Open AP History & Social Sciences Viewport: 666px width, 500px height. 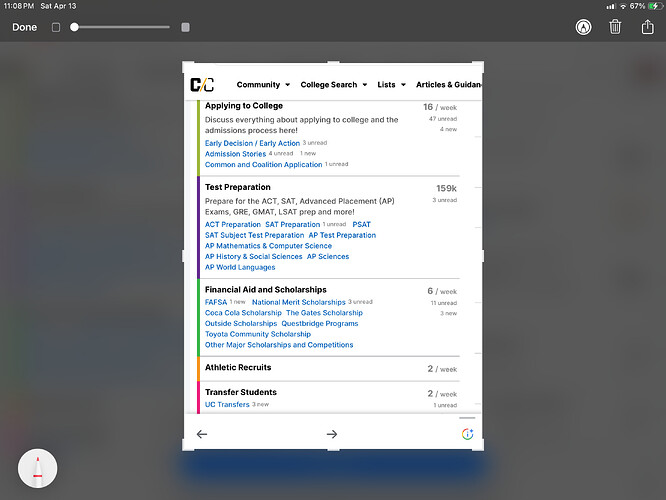tap(254, 256)
